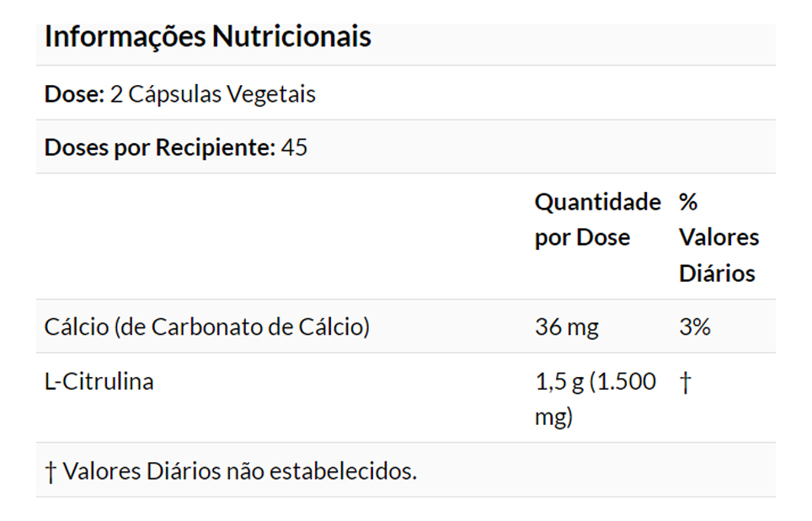Image resolution: width=812 pixels, height=521 pixels.
Task: Select the Cálcio ingredient name
Action: tap(76, 327)
